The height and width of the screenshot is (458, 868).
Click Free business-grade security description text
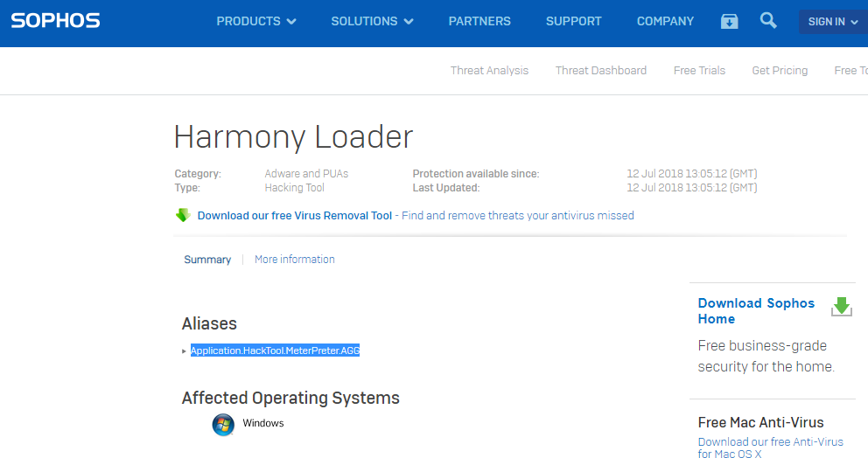(766, 357)
